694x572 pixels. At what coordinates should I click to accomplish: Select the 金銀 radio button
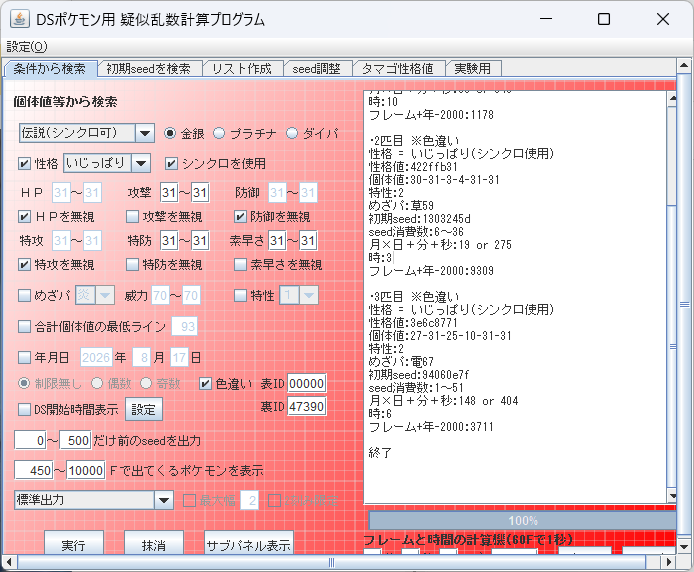point(170,133)
